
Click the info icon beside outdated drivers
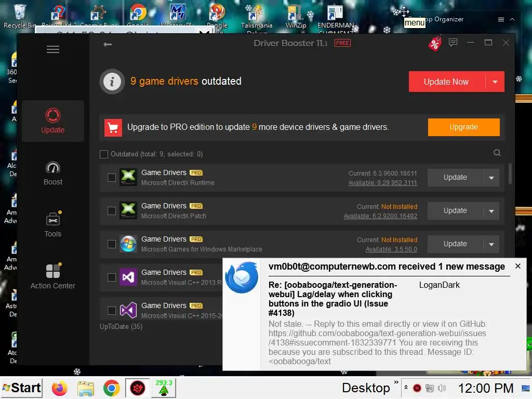(112, 82)
